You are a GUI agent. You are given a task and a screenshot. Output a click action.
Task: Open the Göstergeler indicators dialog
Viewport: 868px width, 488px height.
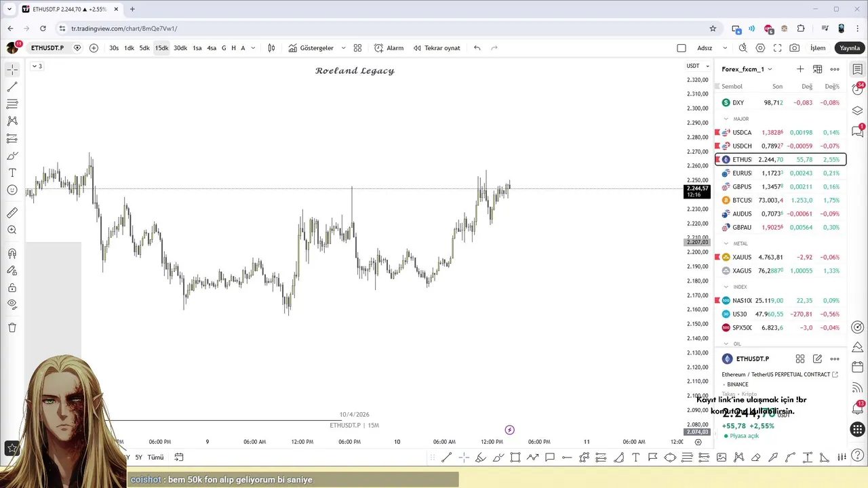click(x=311, y=48)
